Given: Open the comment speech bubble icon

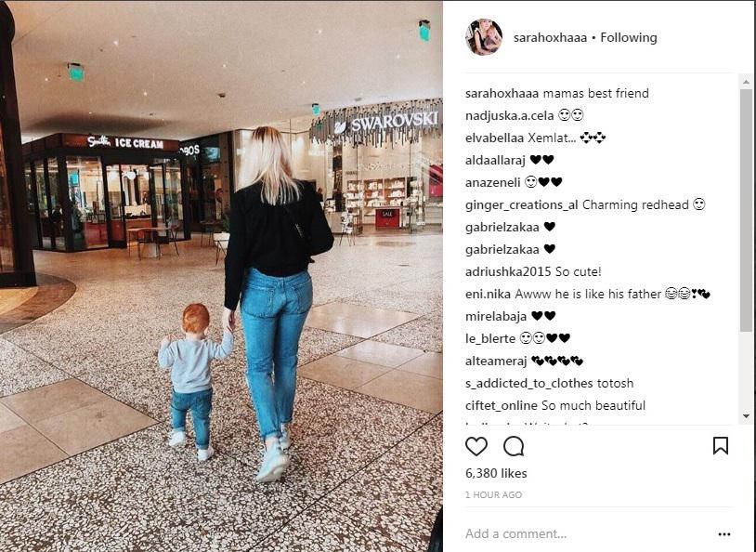Looking at the screenshot, I should tap(514, 446).
